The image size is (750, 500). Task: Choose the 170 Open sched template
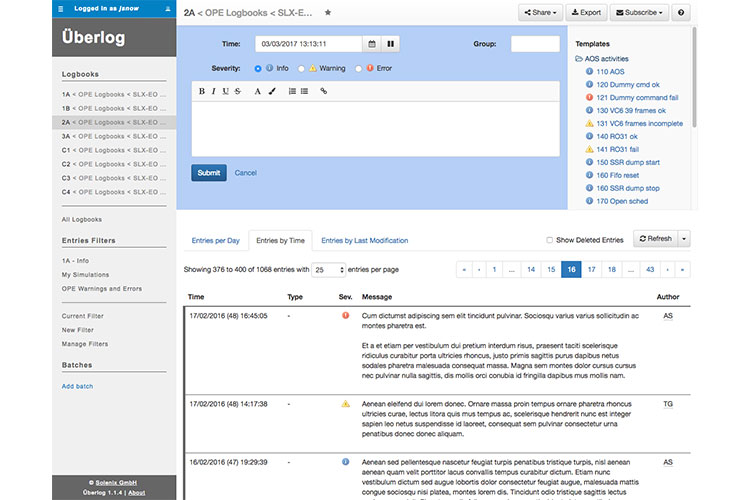click(x=622, y=201)
